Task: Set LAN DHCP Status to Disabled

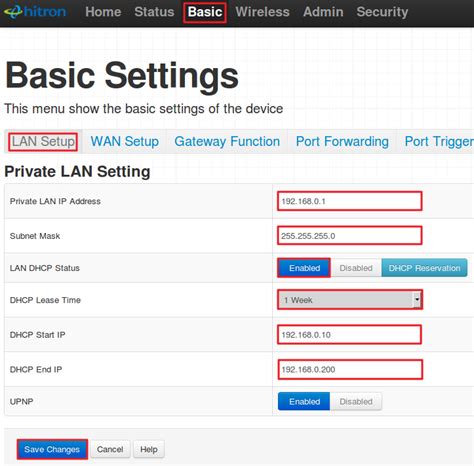Action: click(x=356, y=268)
